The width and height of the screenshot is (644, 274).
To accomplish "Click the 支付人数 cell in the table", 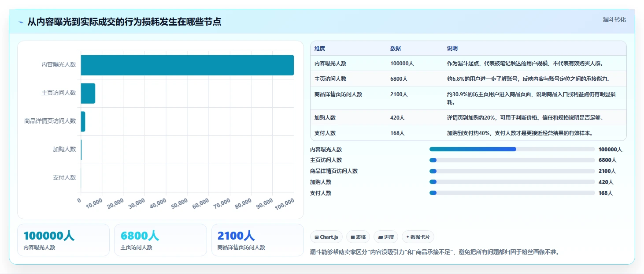I will [x=325, y=133].
